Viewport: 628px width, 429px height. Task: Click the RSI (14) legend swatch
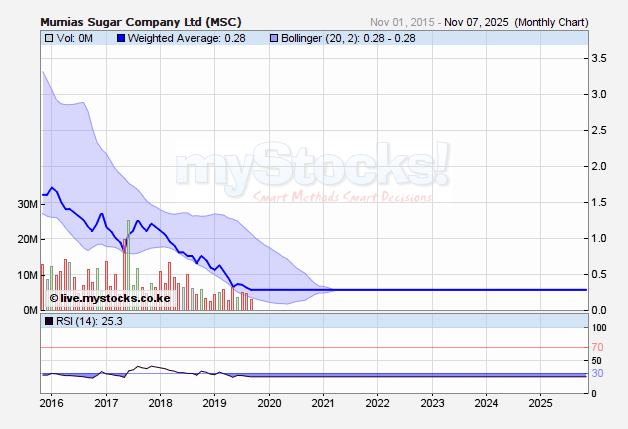point(49,322)
